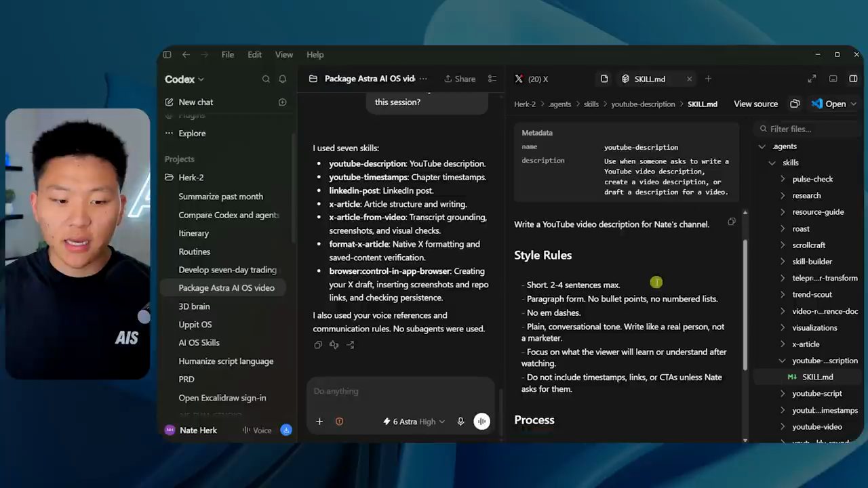Expand the trend-scout folder

coord(783,295)
